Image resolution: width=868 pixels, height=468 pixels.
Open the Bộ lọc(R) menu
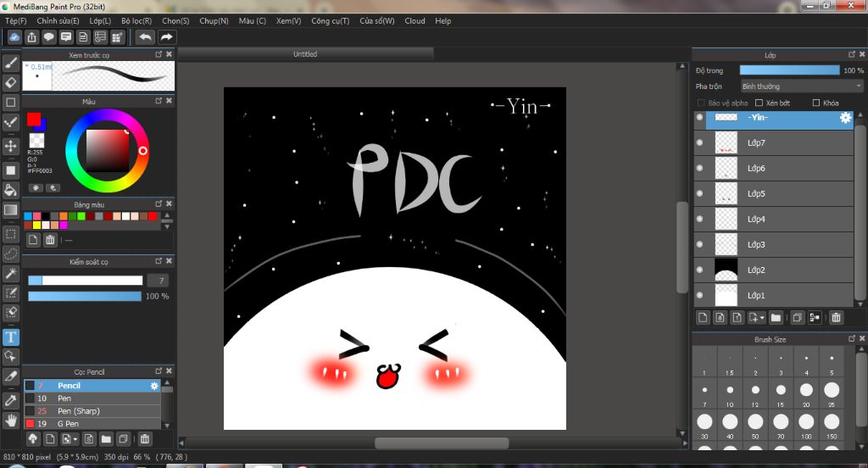click(136, 21)
